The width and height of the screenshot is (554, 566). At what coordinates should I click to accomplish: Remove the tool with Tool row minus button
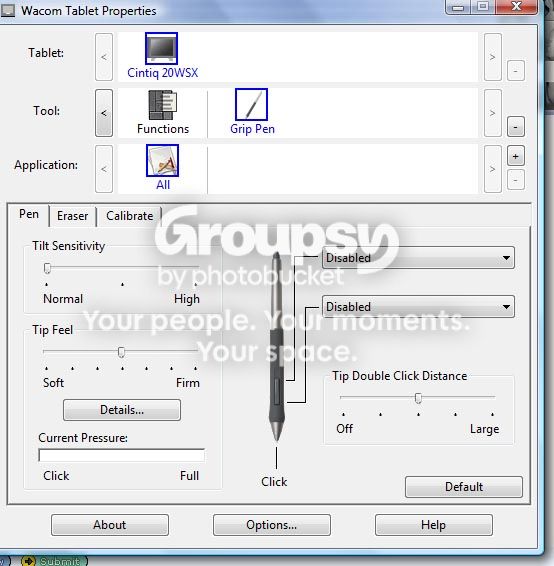click(x=516, y=127)
